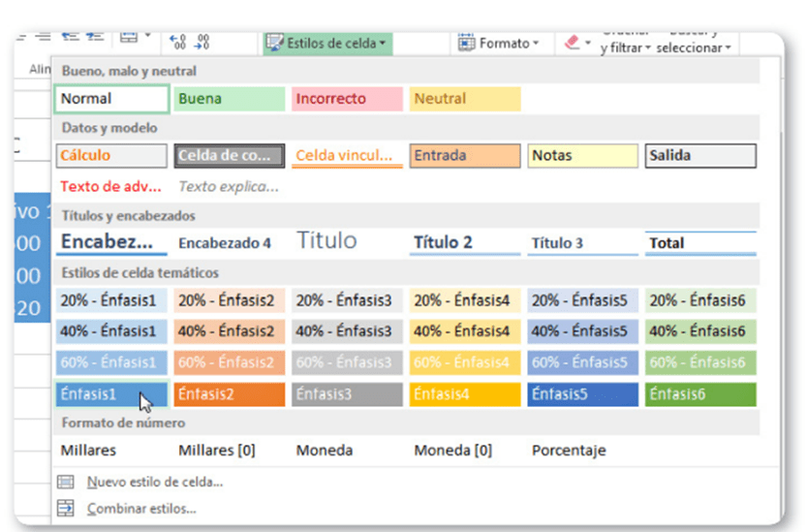
Task: Select the Énfasis4 yellow style swatch
Action: pyautogui.click(x=465, y=394)
